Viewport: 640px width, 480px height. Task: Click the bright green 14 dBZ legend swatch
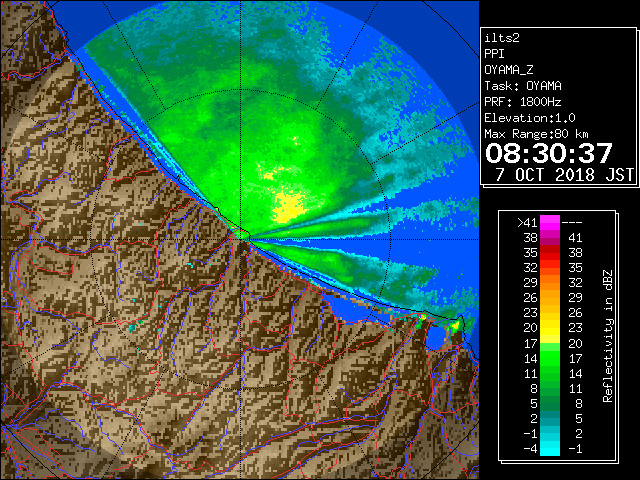(550, 358)
